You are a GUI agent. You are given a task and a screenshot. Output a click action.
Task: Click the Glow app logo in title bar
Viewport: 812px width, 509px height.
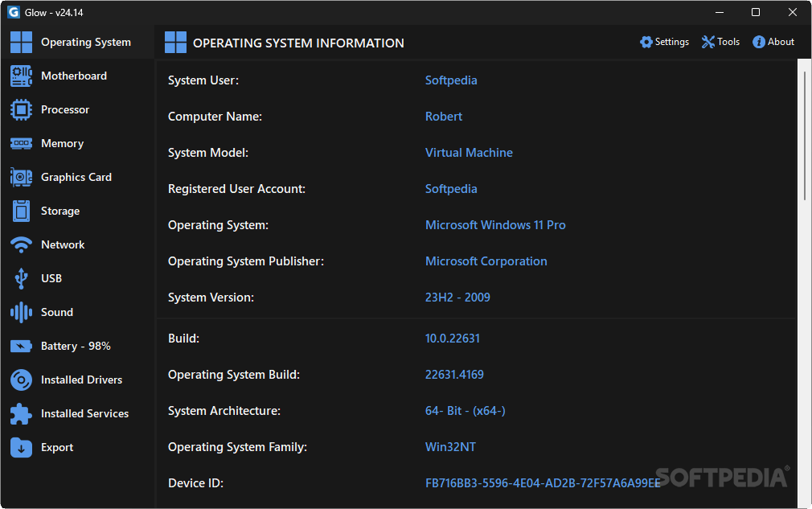click(14, 12)
